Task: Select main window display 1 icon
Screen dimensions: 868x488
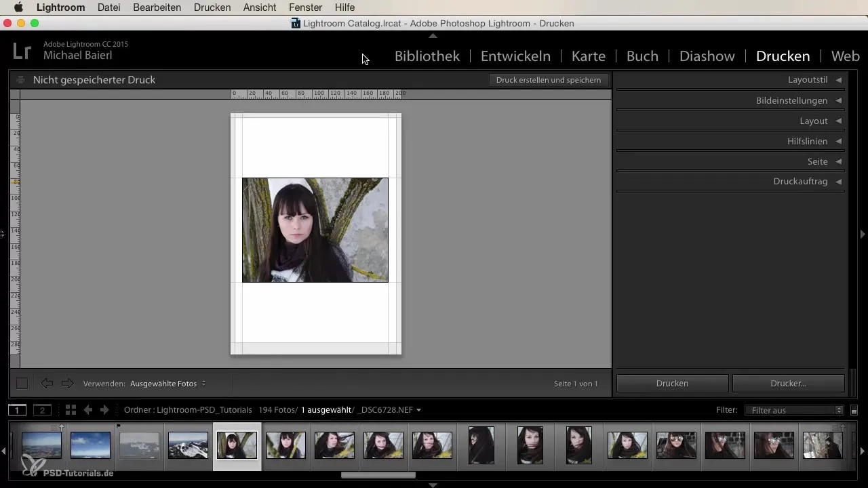Action: [x=17, y=409]
